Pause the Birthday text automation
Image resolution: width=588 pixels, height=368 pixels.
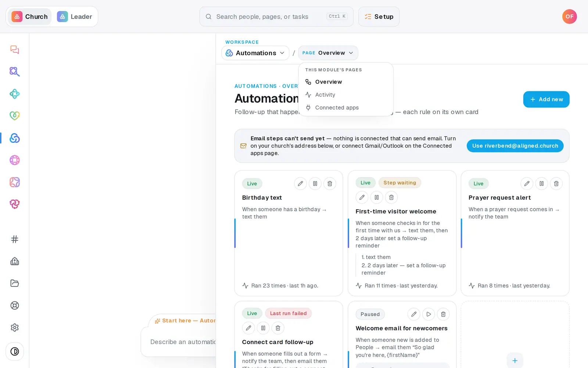click(315, 183)
